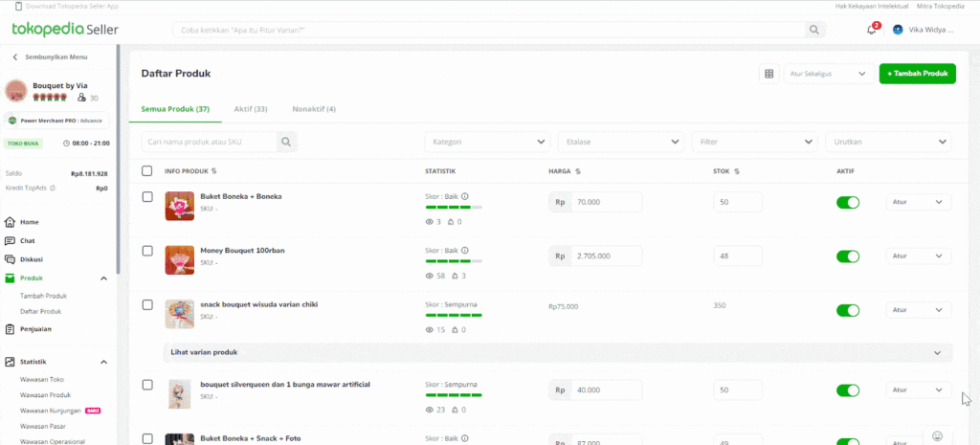Image resolution: width=980 pixels, height=445 pixels.
Task: Click the Cari nama produk atau SKU field
Action: [x=209, y=142]
